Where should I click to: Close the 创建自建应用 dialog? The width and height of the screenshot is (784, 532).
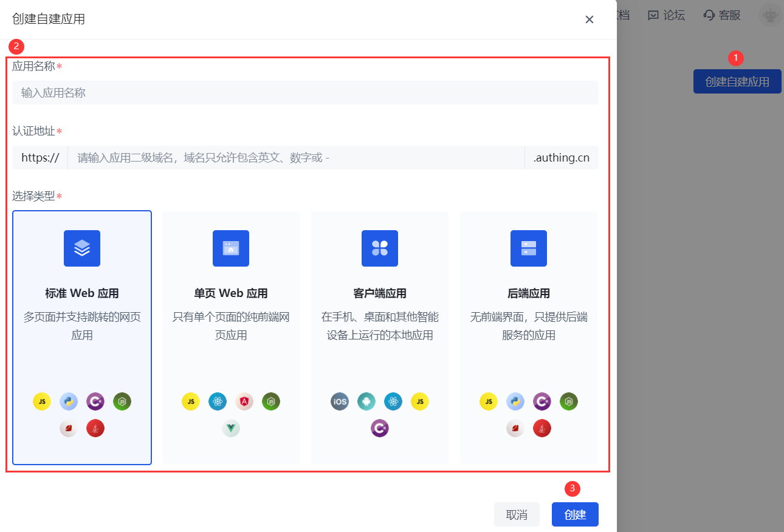click(x=589, y=19)
